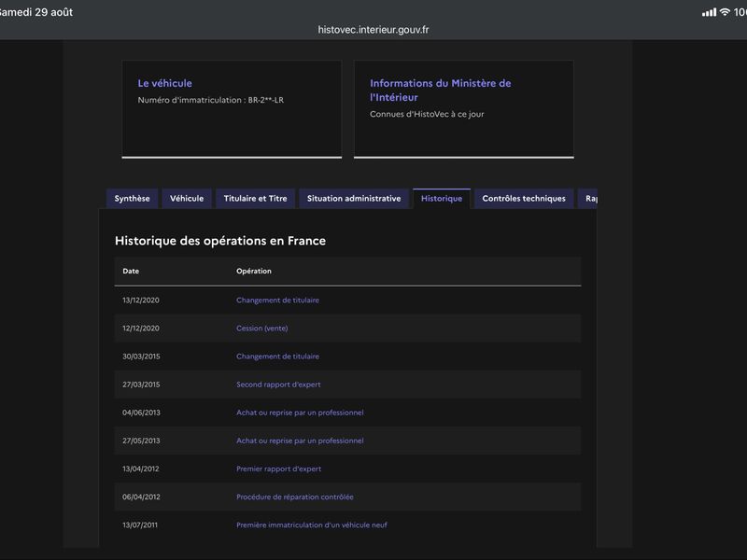Viewport: 747px width, 560px height.
Task: Select the date 13/07/2011
Action: [139, 525]
